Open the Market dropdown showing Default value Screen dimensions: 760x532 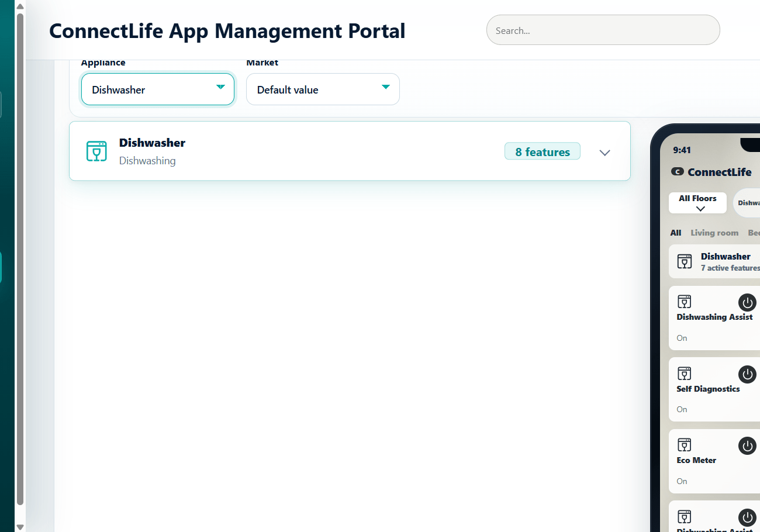[x=323, y=89]
